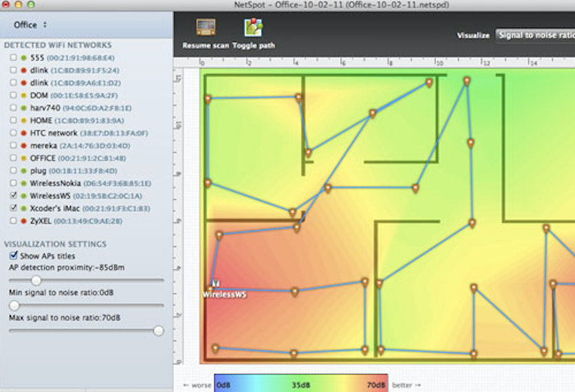Click the green status dot beside harv740
The image size is (575, 392).
tap(23, 108)
